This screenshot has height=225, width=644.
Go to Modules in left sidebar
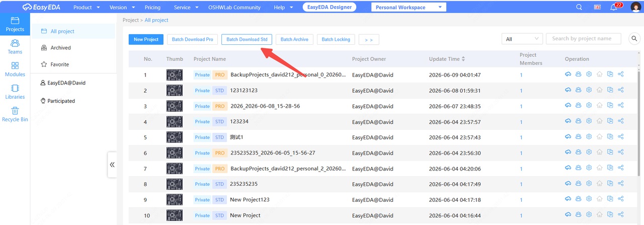15,69
